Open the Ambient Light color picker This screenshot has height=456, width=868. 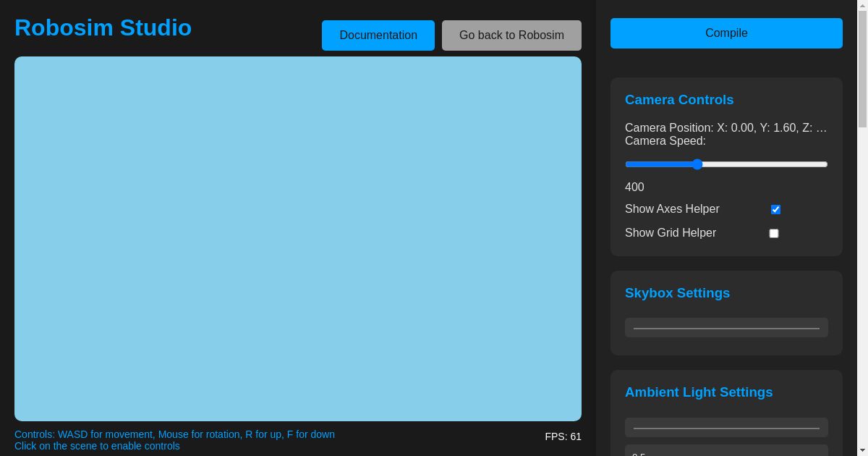(x=726, y=428)
